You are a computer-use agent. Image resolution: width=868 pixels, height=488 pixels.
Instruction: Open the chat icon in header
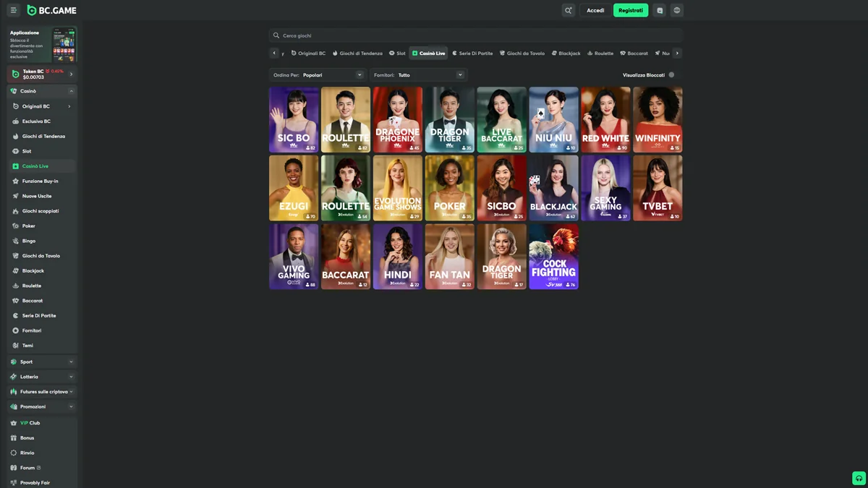660,10
